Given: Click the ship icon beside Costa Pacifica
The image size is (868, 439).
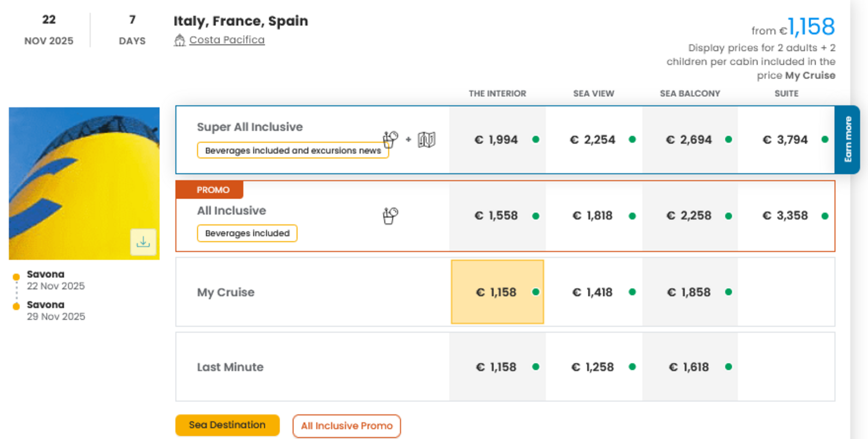Looking at the screenshot, I should tap(180, 40).
